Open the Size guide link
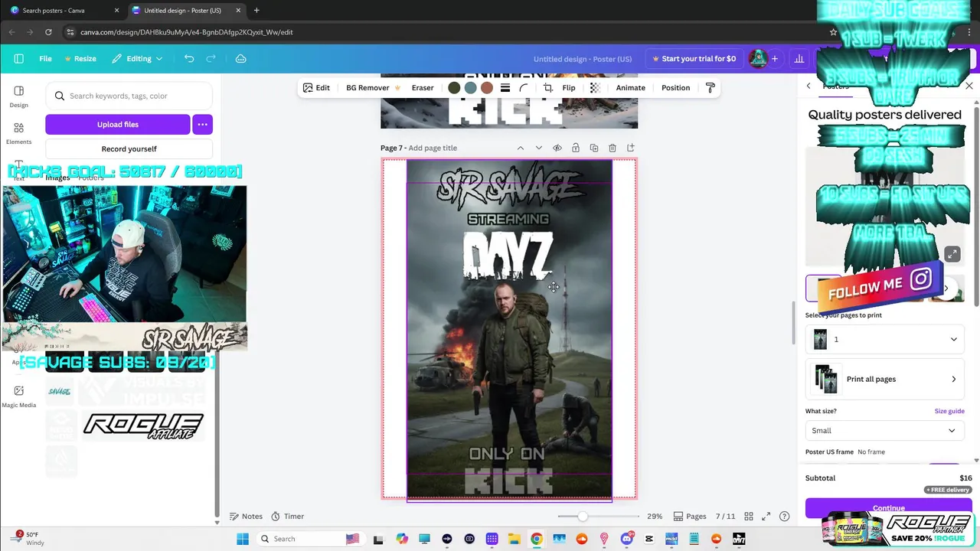 949,411
